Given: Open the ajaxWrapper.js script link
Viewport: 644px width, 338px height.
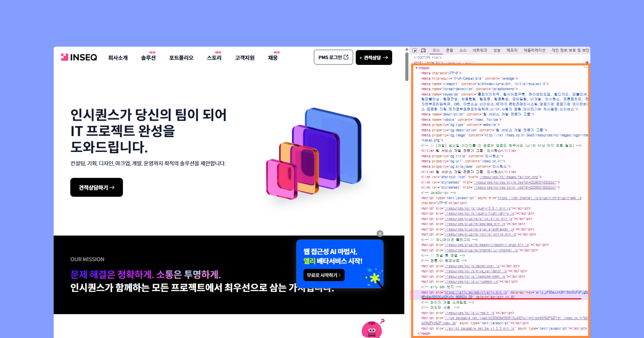Looking at the screenshot, I should point(480,229).
